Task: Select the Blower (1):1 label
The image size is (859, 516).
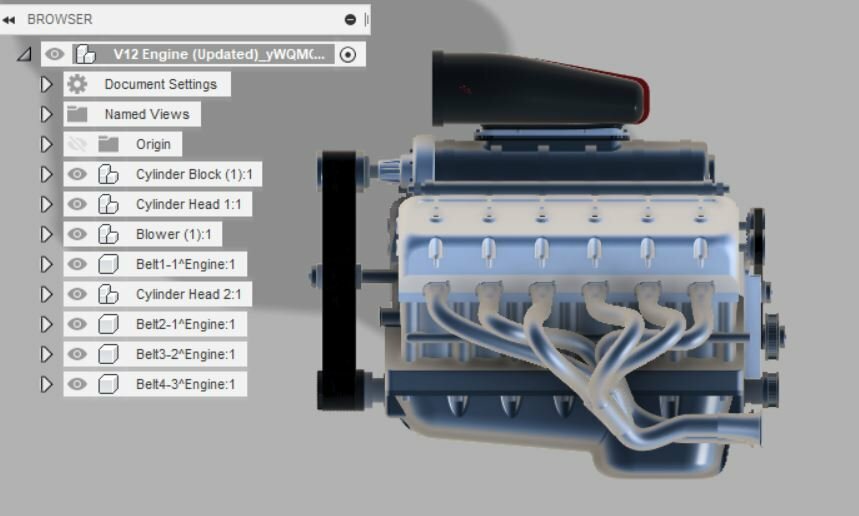Action: (x=174, y=234)
